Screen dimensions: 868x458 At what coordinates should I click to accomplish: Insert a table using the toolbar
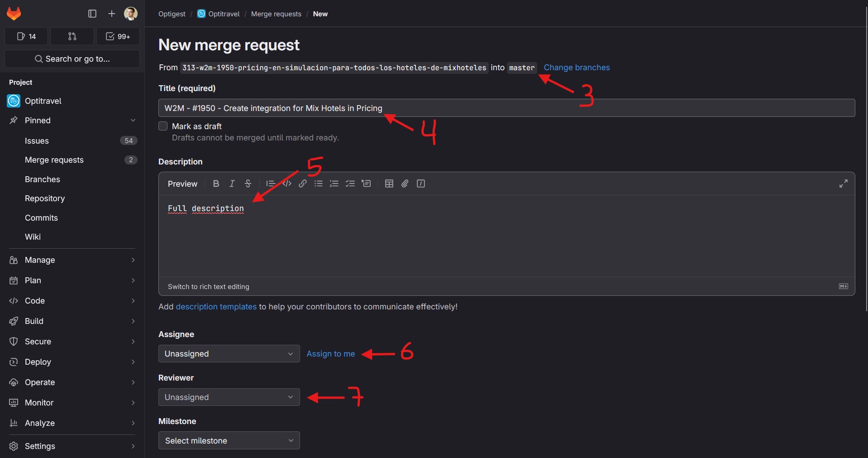click(389, 183)
